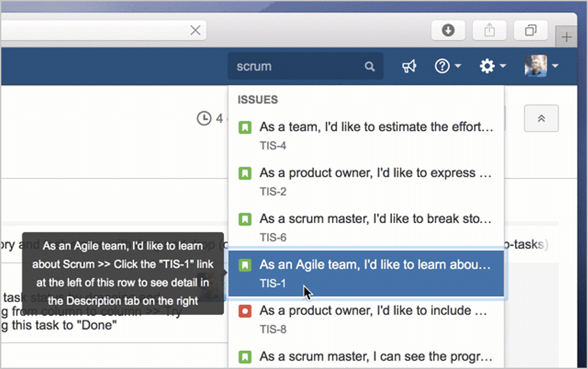The height and width of the screenshot is (369, 588).
Task: Open the settings gear dropdown
Action: point(493,66)
